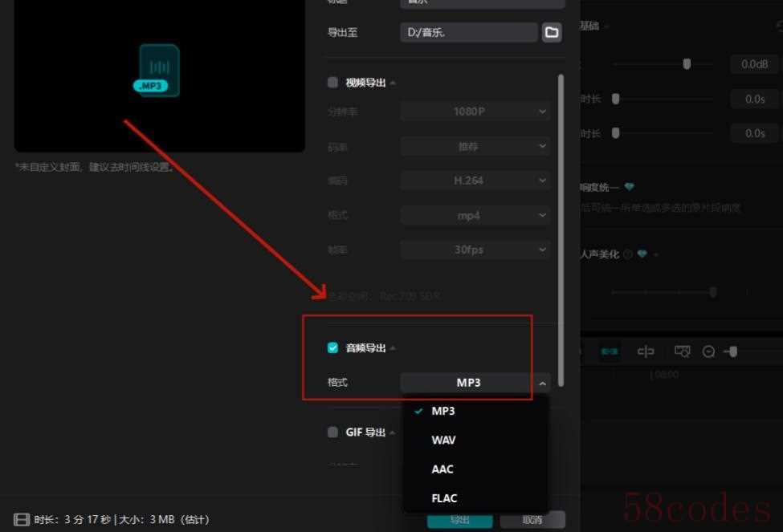Click the zoom-out magnifier icon in timeline
The image size is (783, 532).
click(708, 351)
